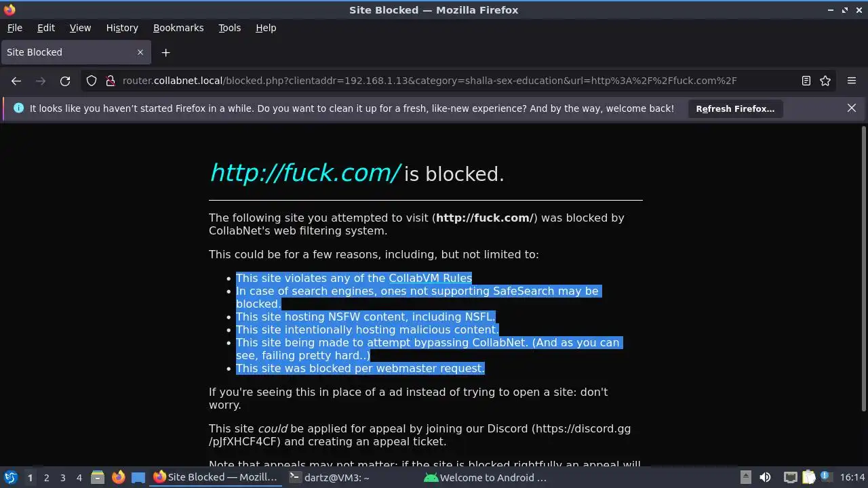868x488 pixels.
Task: Reload the current page
Action: (65, 81)
